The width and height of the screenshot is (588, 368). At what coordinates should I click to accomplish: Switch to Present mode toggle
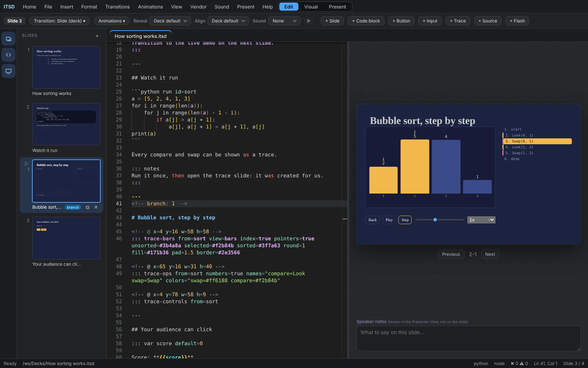coord(337,7)
